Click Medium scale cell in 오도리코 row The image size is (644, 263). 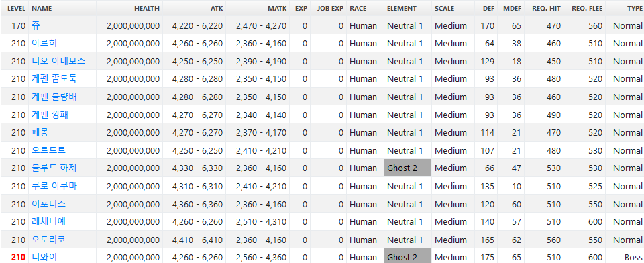[451, 240]
